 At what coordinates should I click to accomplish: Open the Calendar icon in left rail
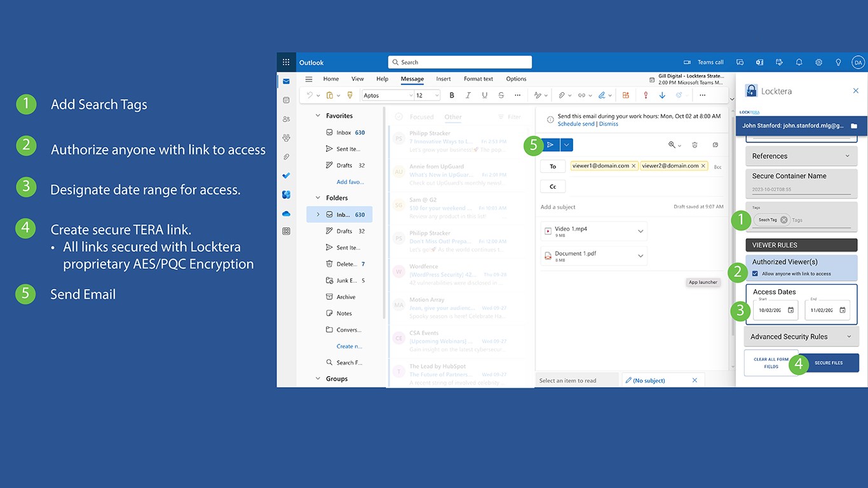[x=287, y=100]
